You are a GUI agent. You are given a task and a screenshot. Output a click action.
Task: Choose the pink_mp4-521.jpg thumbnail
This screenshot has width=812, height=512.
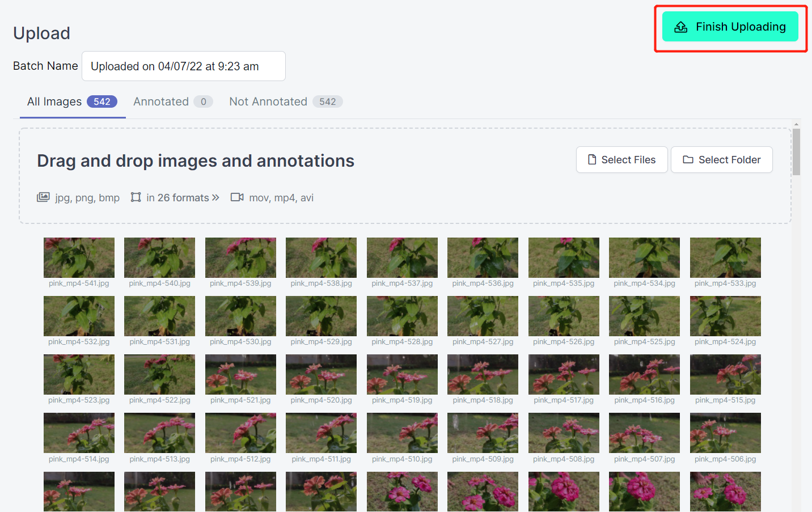[240, 375]
